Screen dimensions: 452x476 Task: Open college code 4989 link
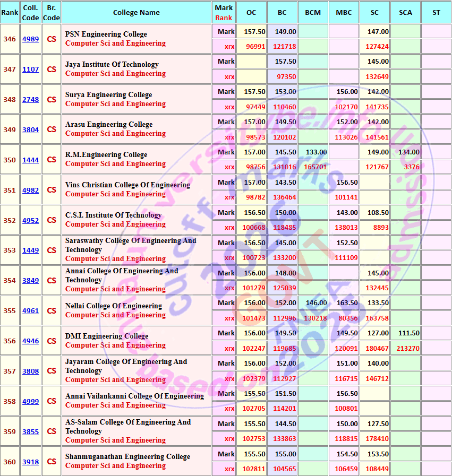tap(30, 39)
